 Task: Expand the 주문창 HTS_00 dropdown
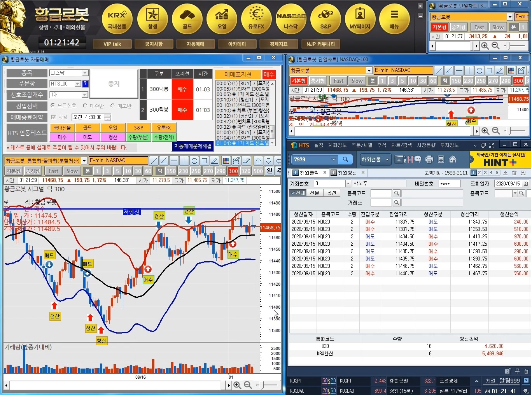tap(77, 84)
